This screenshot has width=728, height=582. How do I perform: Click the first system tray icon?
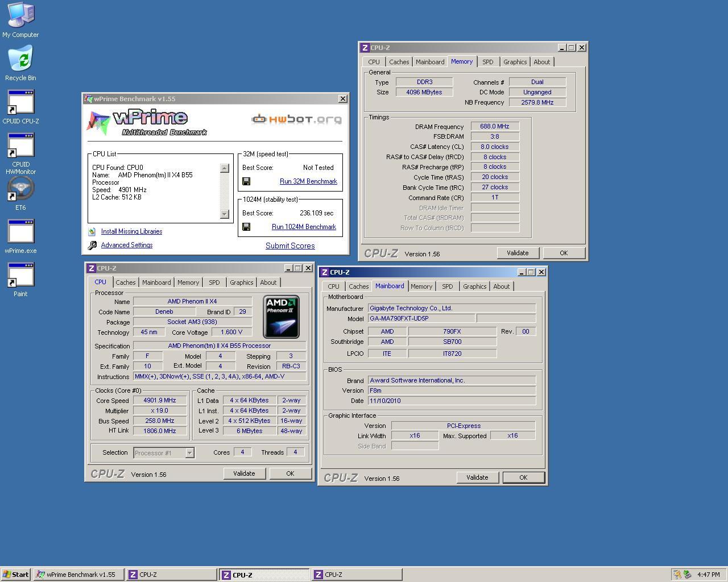click(677, 575)
